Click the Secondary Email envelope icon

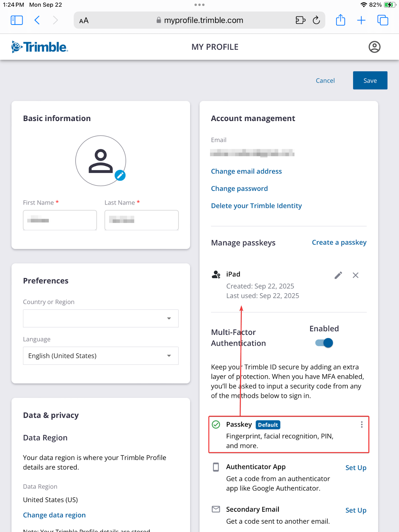coord(216,509)
